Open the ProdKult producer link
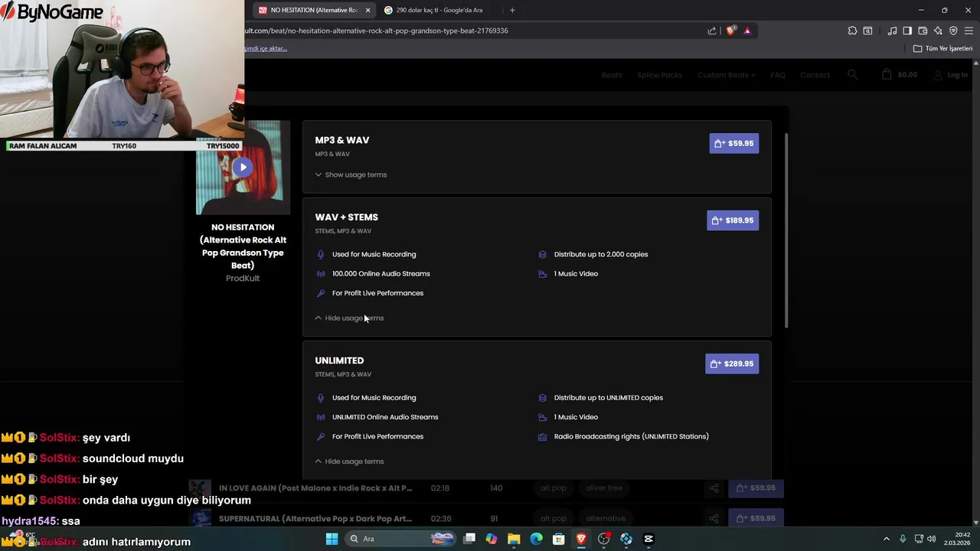Viewport: 980px width, 551px height. point(243,279)
